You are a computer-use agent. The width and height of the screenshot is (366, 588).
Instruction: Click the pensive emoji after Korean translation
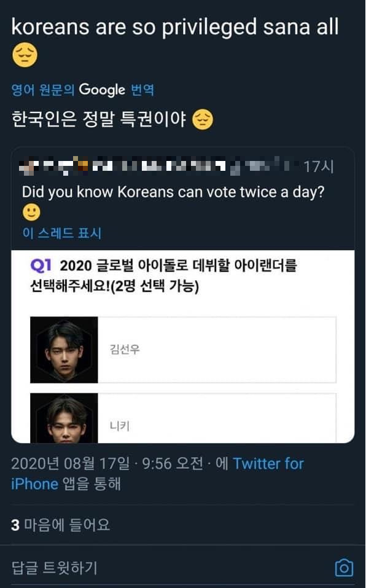tap(203, 119)
